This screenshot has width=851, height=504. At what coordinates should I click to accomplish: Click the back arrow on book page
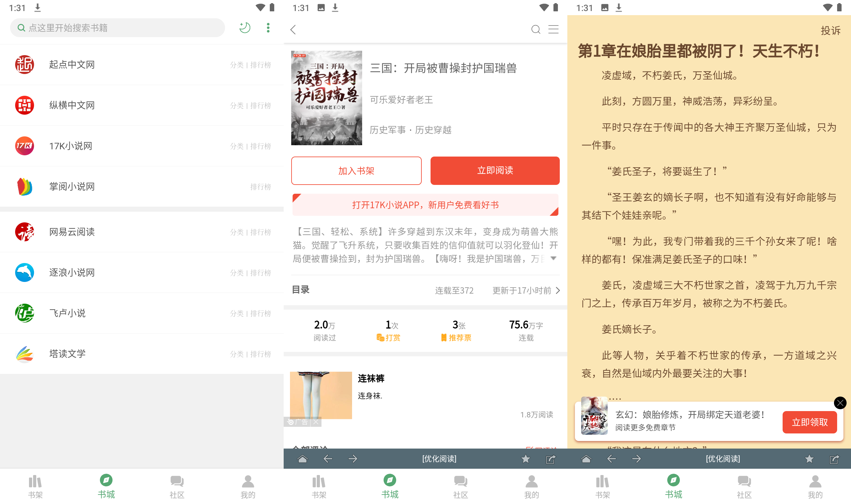pos(293,30)
